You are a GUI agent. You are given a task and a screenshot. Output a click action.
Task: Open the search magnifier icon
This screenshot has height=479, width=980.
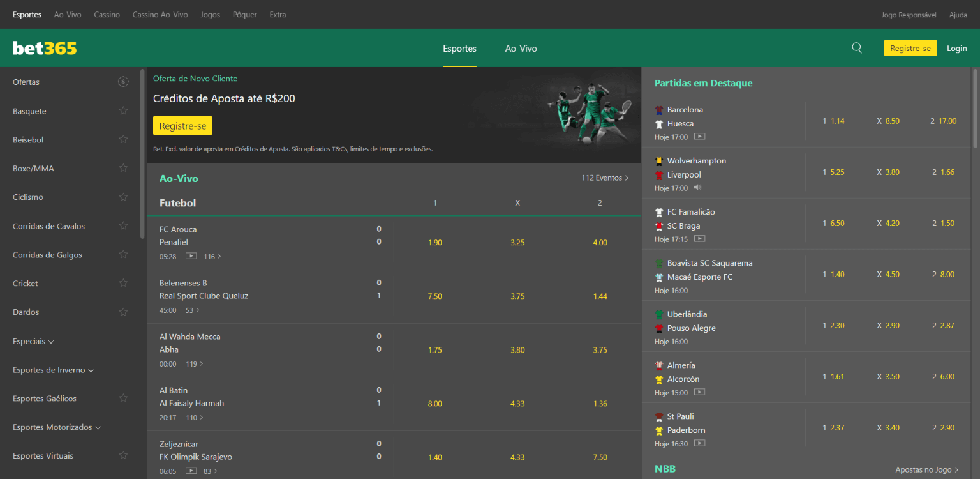point(857,48)
